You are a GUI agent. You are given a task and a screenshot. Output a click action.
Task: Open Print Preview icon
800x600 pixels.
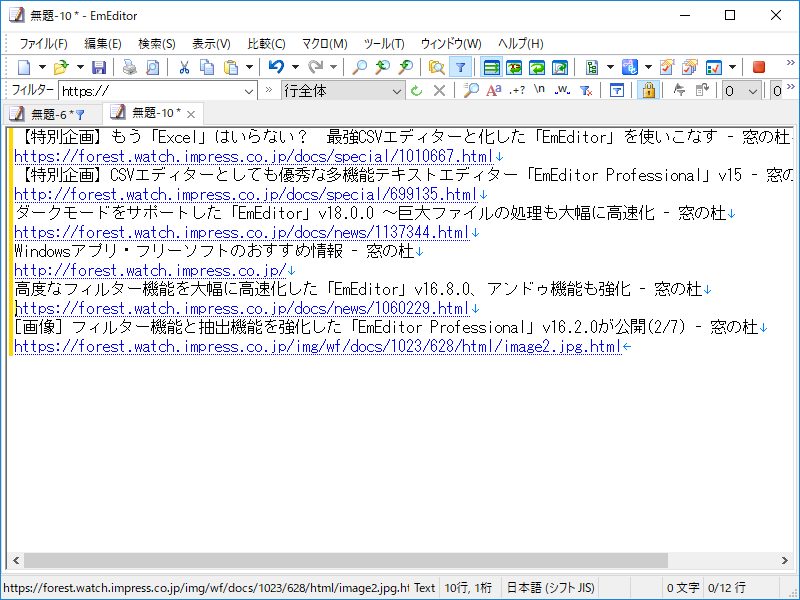[x=152, y=67]
